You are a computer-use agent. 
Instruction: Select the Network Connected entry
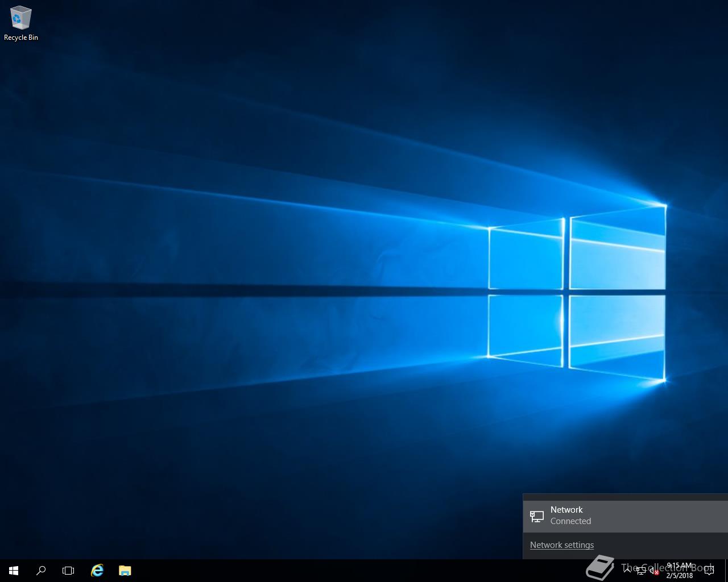tap(626, 517)
